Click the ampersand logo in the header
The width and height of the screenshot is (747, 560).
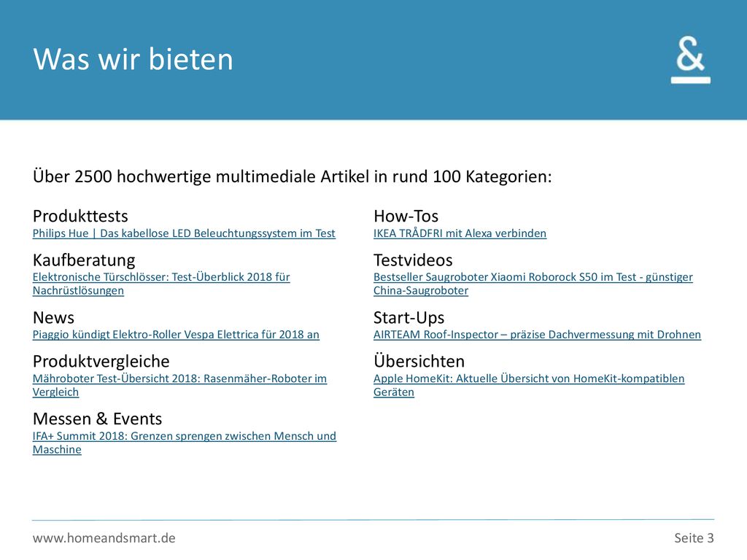pos(690,61)
